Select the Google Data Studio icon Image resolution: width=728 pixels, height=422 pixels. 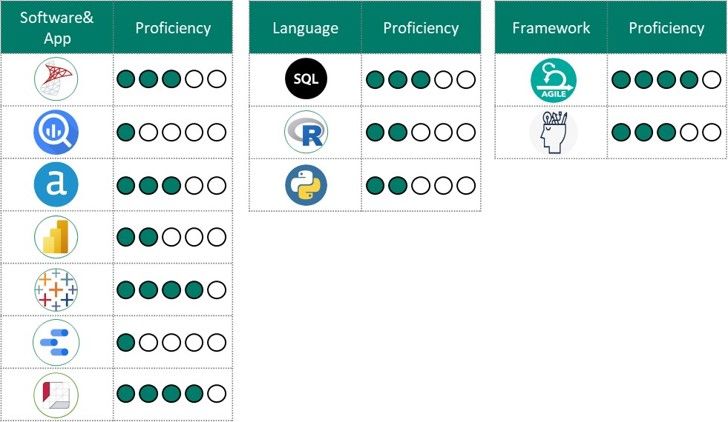click(x=56, y=342)
